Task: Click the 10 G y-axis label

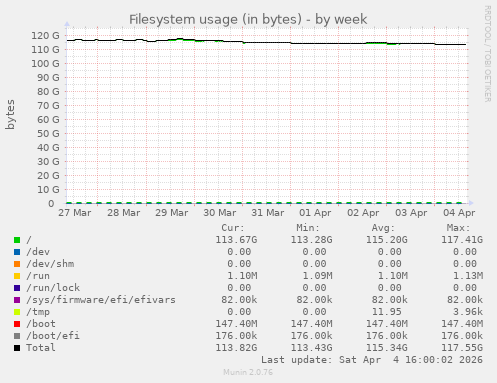Action: pos(48,190)
